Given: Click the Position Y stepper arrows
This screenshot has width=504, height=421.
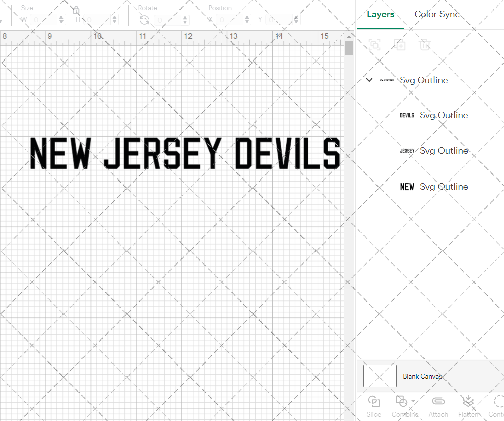Looking at the screenshot, I should [296, 20].
